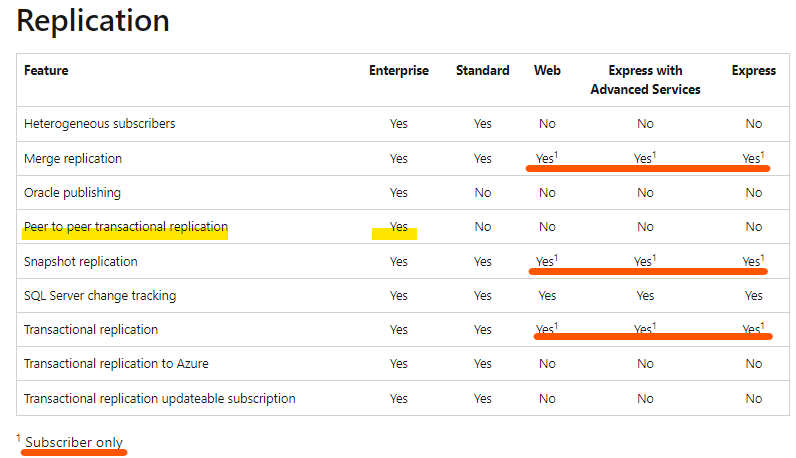The image size is (796, 458).
Task: Click Express No for Transactional replication to Azure
Action: (x=754, y=364)
